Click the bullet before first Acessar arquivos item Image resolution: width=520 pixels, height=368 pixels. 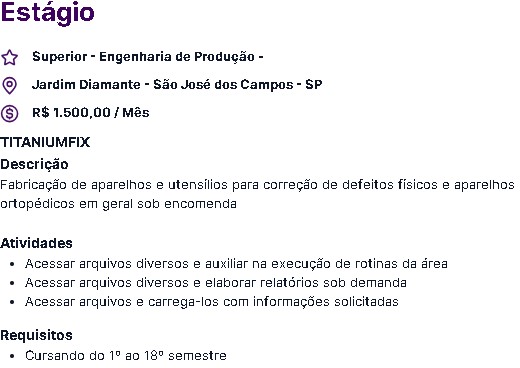(12, 264)
